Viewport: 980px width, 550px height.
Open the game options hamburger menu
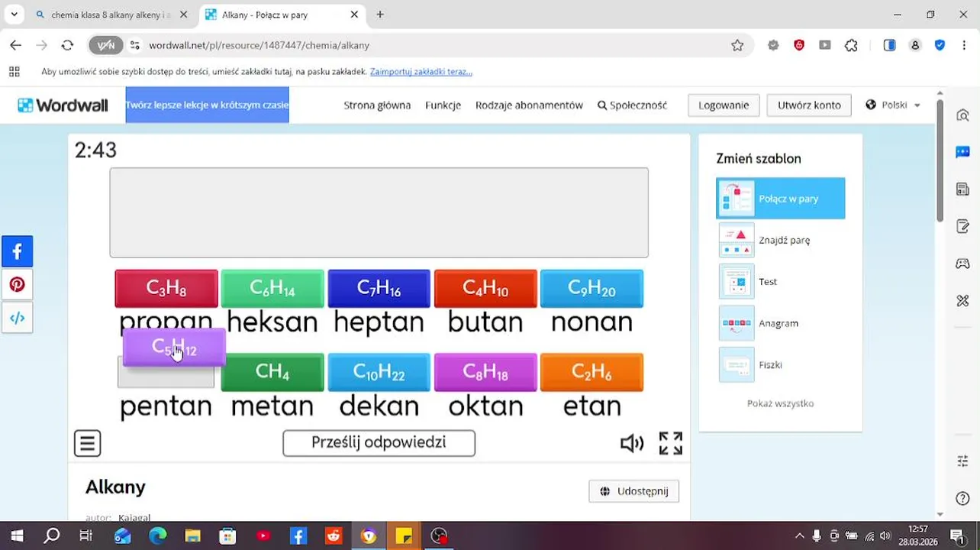point(87,443)
